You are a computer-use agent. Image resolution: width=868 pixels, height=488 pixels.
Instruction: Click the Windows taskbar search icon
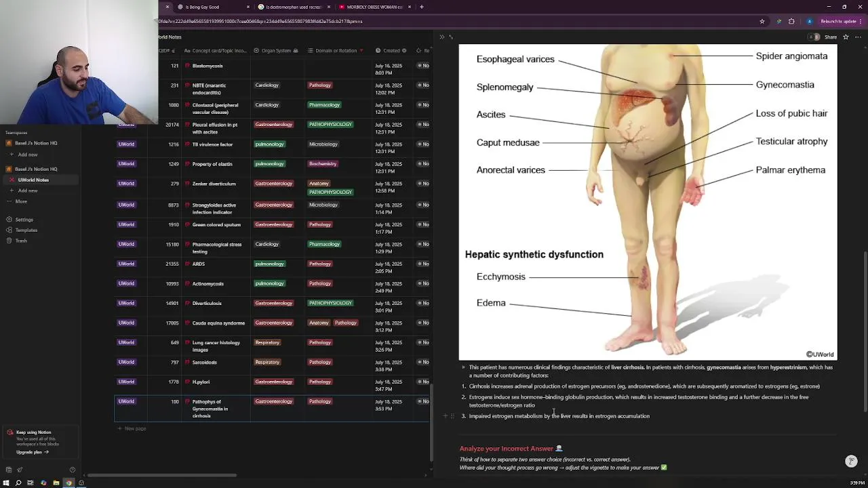18,483
